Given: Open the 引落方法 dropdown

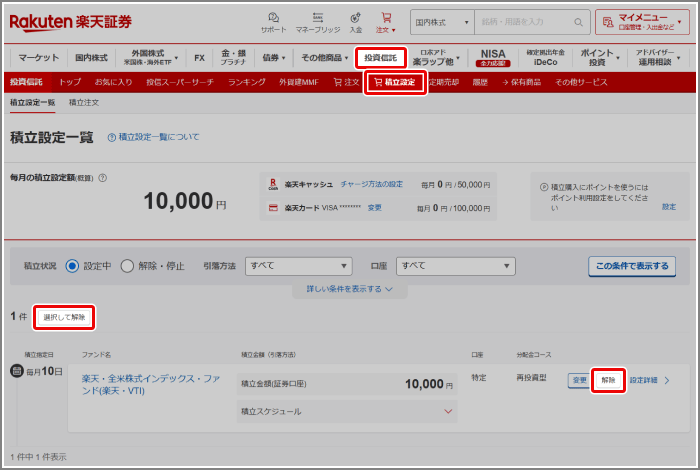Looking at the screenshot, I should [x=299, y=266].
